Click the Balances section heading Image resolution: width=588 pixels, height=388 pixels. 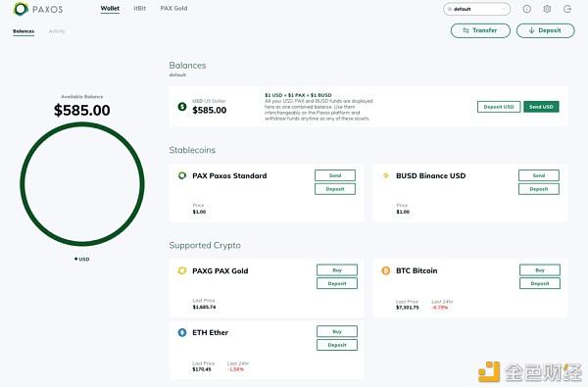(187, 66)
